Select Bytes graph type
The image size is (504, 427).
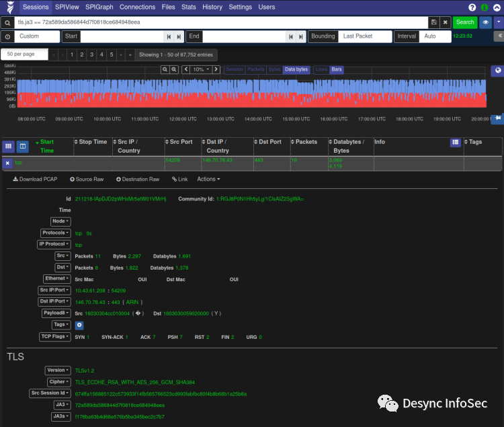[x=274, y=69]
